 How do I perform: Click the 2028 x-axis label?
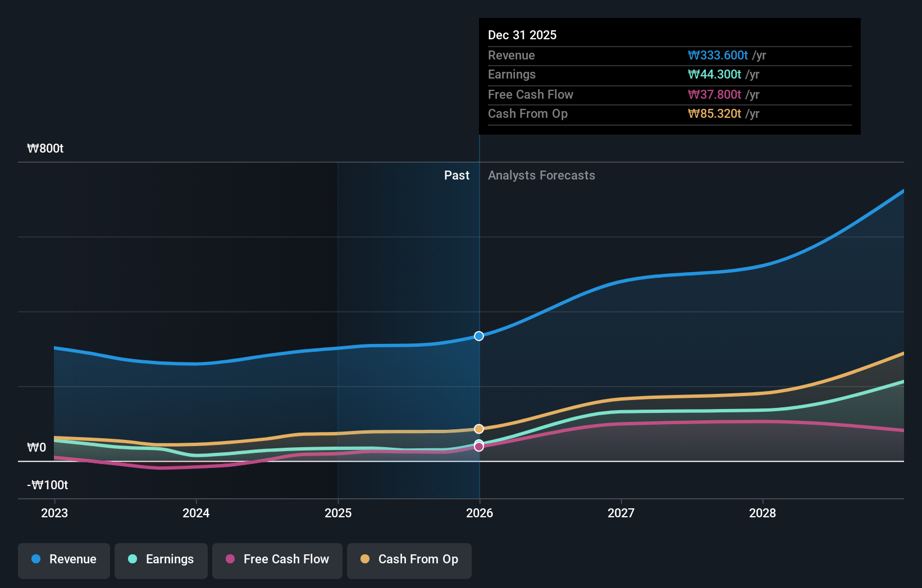click(x=763, y=513)
